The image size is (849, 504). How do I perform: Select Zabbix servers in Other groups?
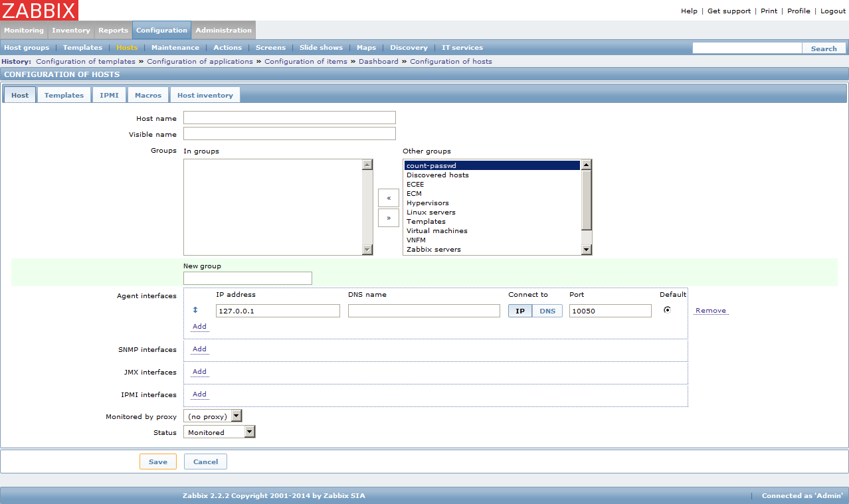[492, 250]
